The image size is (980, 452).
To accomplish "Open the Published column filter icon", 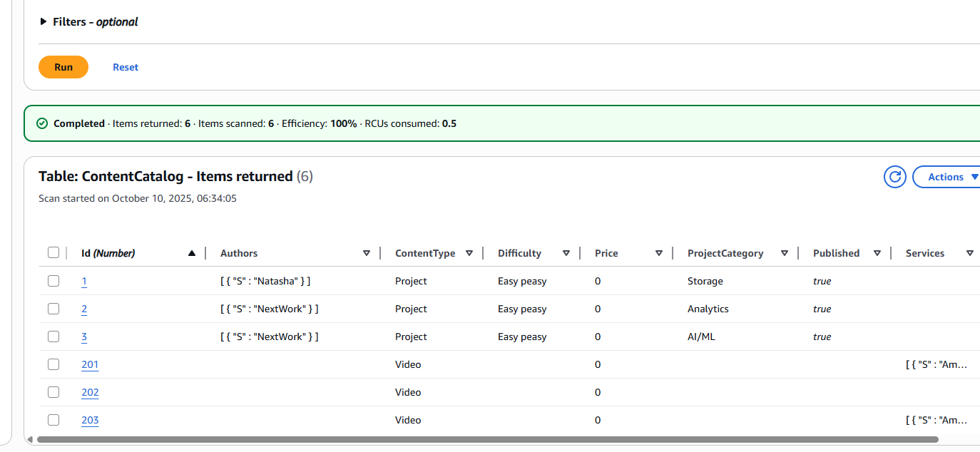I will coord(877,252).
